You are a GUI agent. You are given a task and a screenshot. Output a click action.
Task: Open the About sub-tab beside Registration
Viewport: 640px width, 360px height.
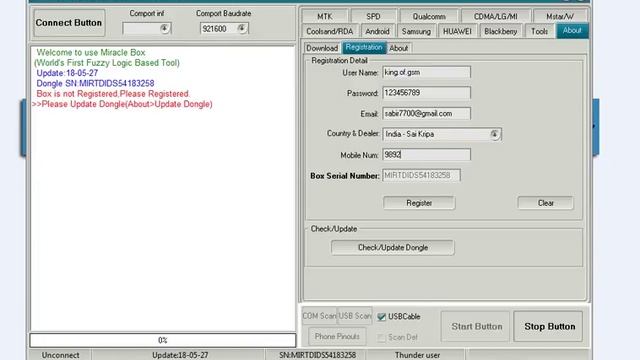click(398, 48)
